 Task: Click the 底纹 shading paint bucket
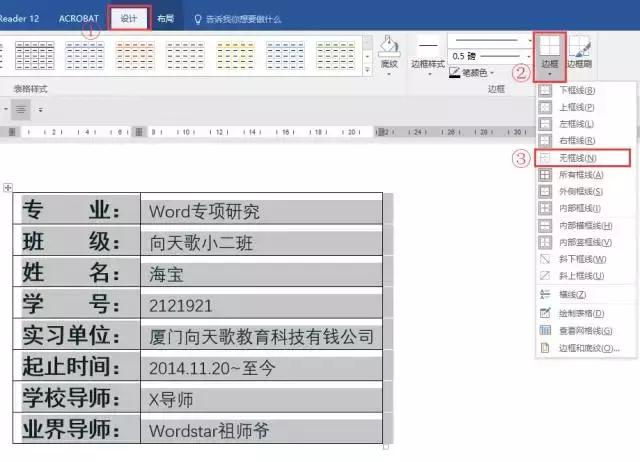coord(389,47)
